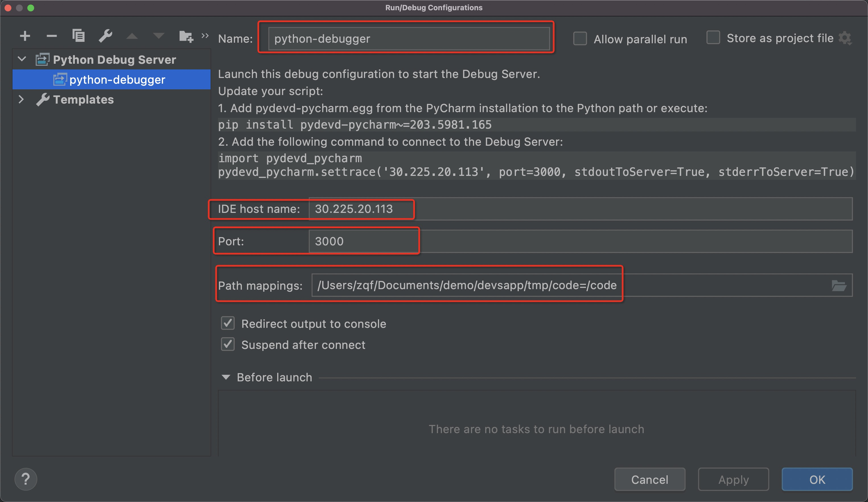Uncheck Redirect output to console

pyautogui.click(x=228, y=323)
